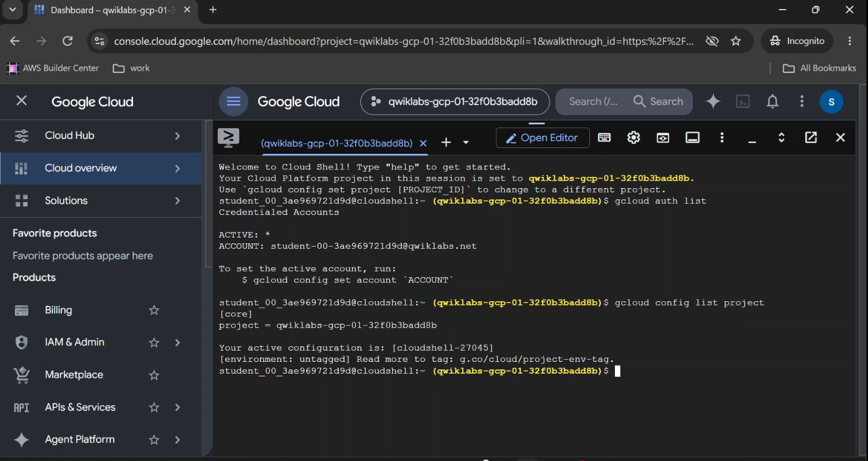
Task: Add a new Cloud Shell terminal tab
Action: [x=446, y=142]
